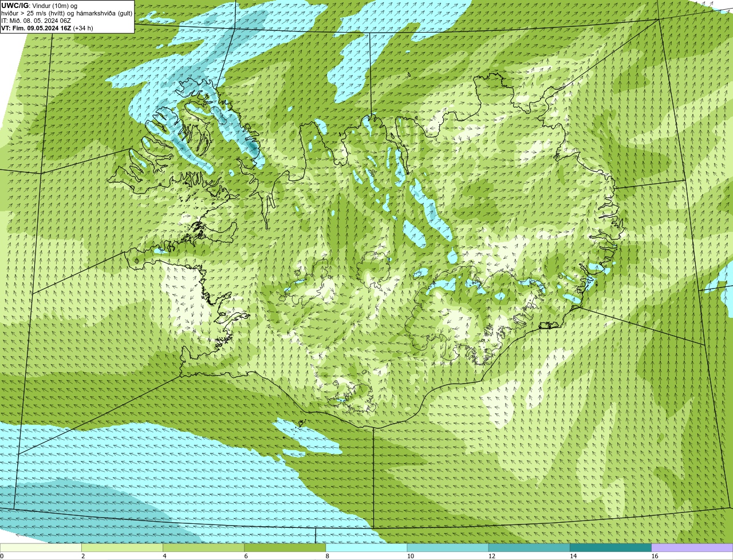Click the 14–16 m/s dark teal swatch
The image size is (733, 560).
tap(610, 547)
